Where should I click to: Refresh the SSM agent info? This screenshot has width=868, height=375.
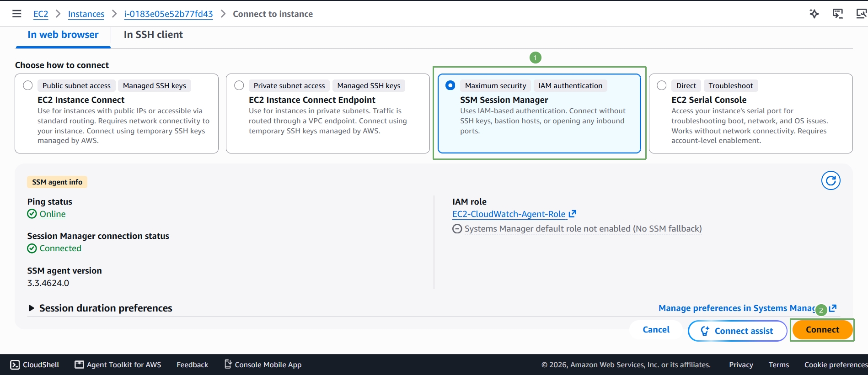(830, 180)
